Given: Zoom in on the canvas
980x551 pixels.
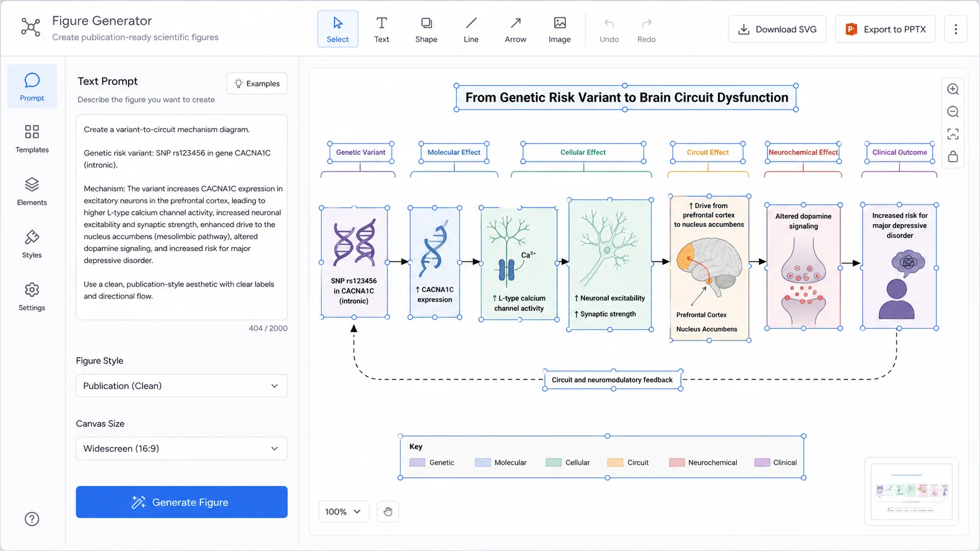Looking at the screenshot, I should pos(953,89).
